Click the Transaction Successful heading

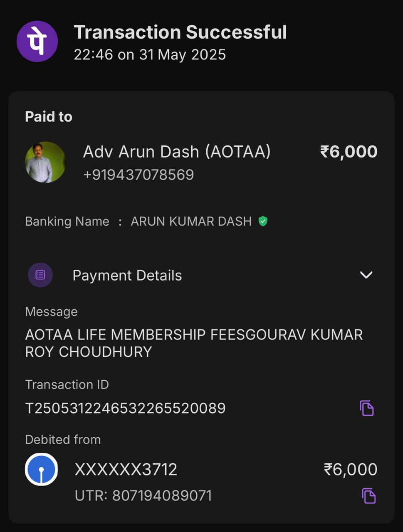point(180,32)
